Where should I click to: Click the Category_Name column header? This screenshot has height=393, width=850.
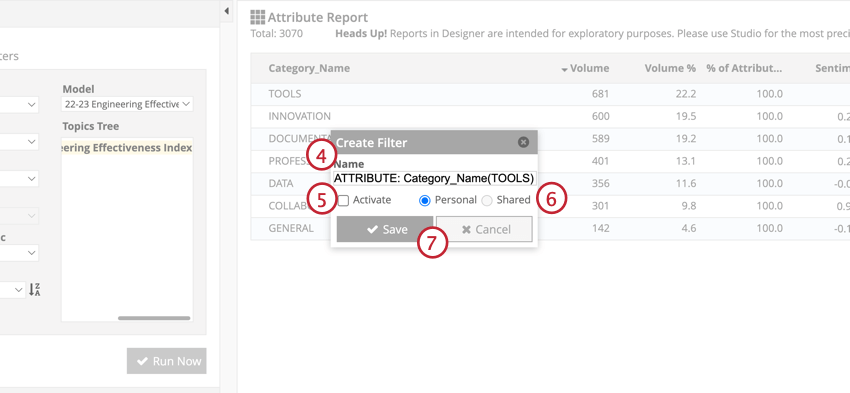(x=309, y=68)
